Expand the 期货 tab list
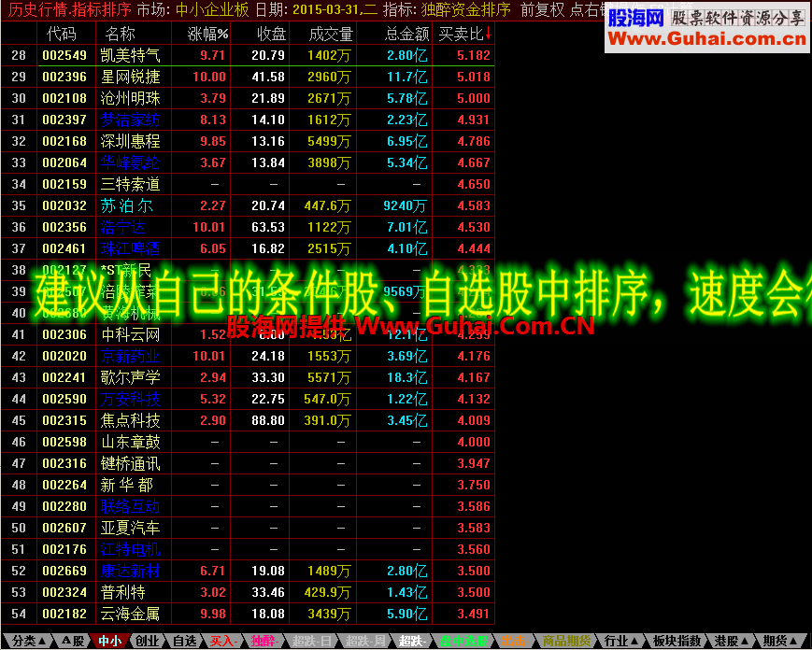This screenshot has width=812, height=650. tap(779, 642)
